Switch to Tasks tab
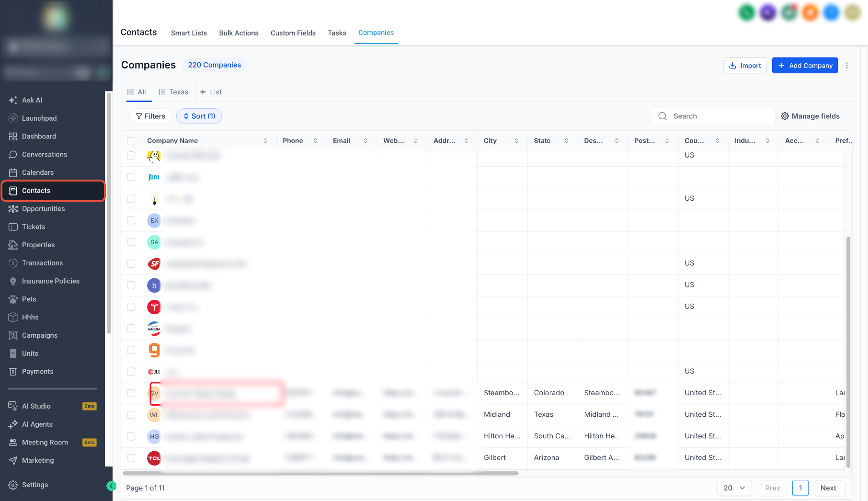The image size is (868, 501). pyautogui.click(x=337, y=33)
